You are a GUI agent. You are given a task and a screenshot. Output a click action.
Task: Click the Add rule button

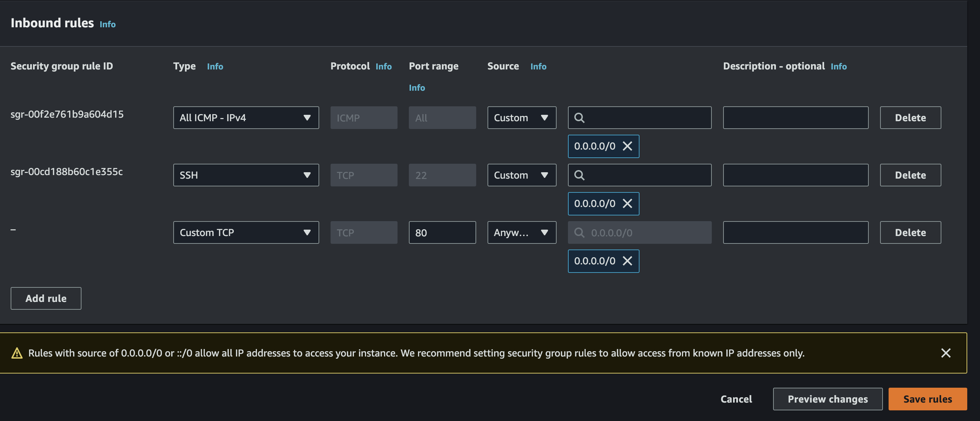click(x=46, y=298)
